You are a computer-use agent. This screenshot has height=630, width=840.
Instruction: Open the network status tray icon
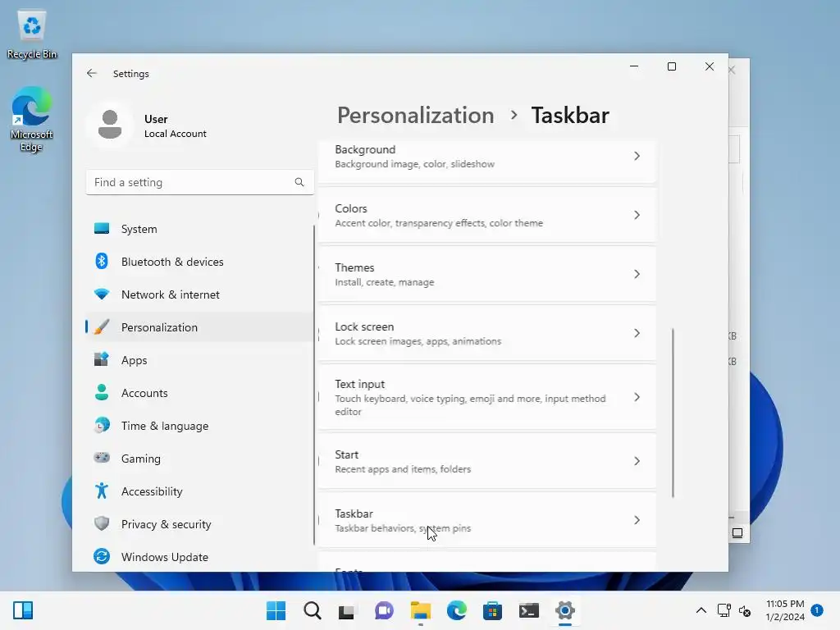pos(724,610)
